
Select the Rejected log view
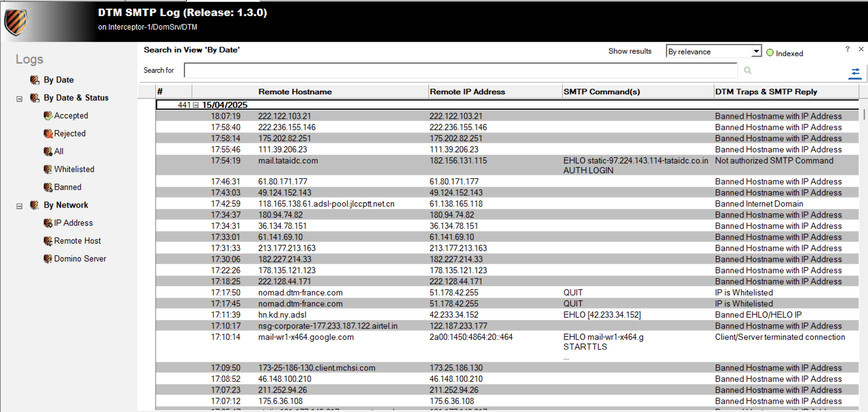(70, 134)
